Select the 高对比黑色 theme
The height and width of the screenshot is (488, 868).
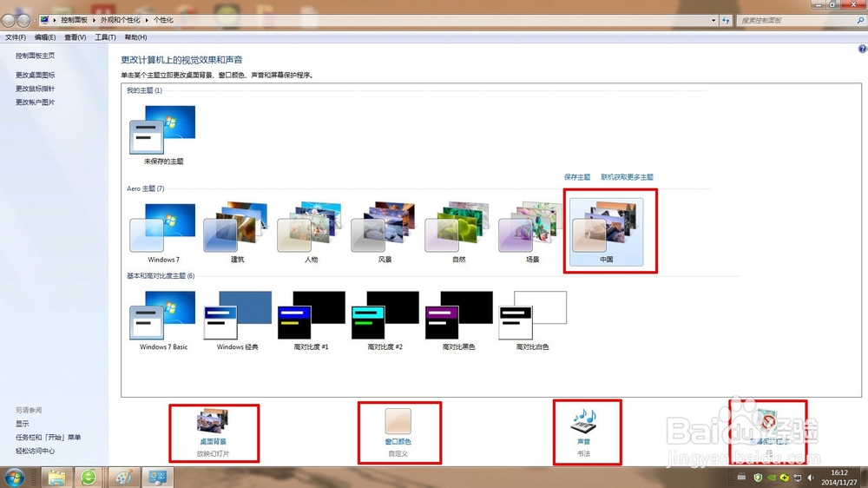pyautogui.click(x=458, y=320)
